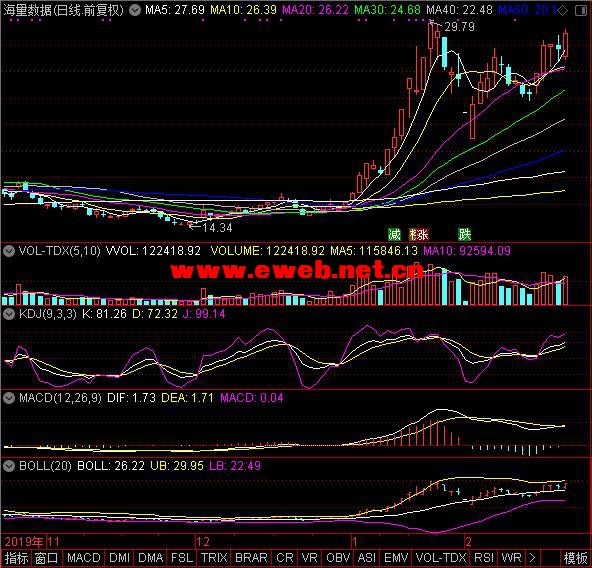Click the green 减 signal marker
This screenshot has height=568, width=592.
click(x=394, y=235)
